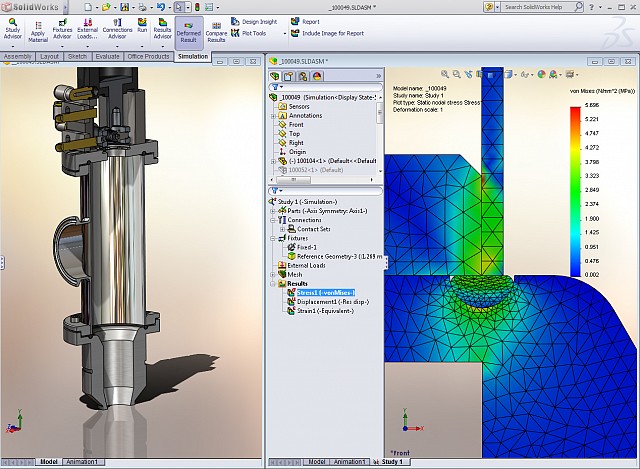Select the DisplayManager tab icon
Image resolution: width=640 pixels, height=469 pixels.
click(317, 76)
